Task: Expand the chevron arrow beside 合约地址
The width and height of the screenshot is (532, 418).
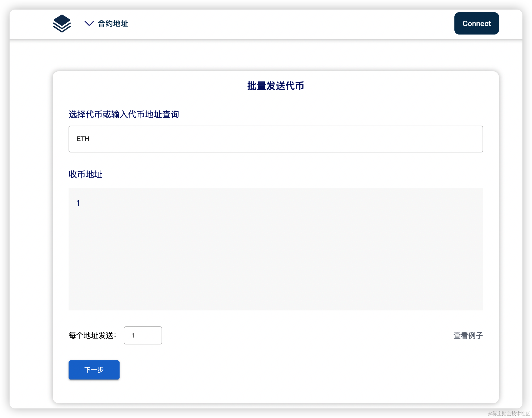Action: (89, 23)
